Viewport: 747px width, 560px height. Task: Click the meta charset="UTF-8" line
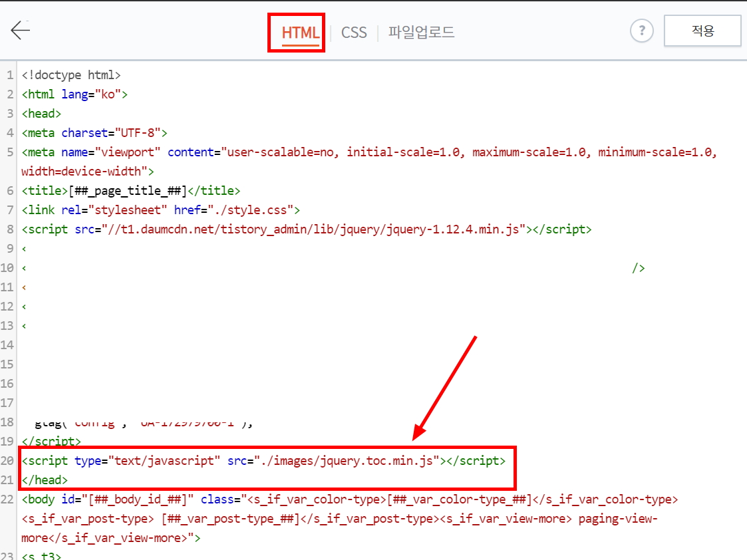click(94, 133)
